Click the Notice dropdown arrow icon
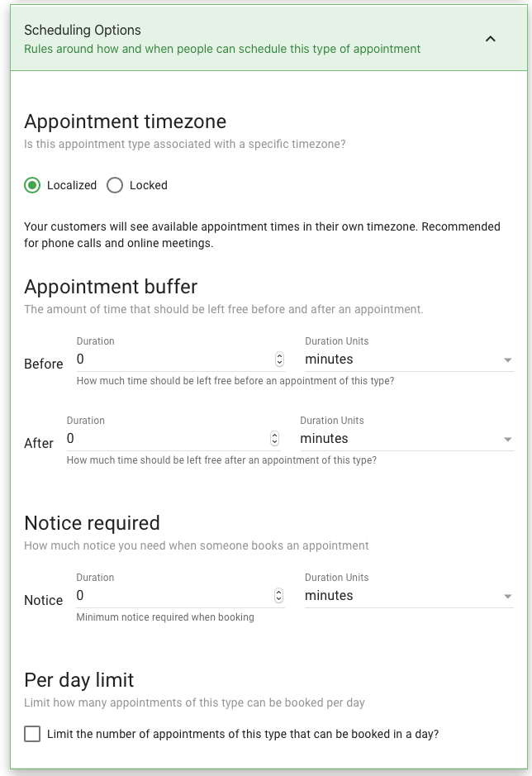The height and width of the screenshot is (776, 532). coord(507,597)
